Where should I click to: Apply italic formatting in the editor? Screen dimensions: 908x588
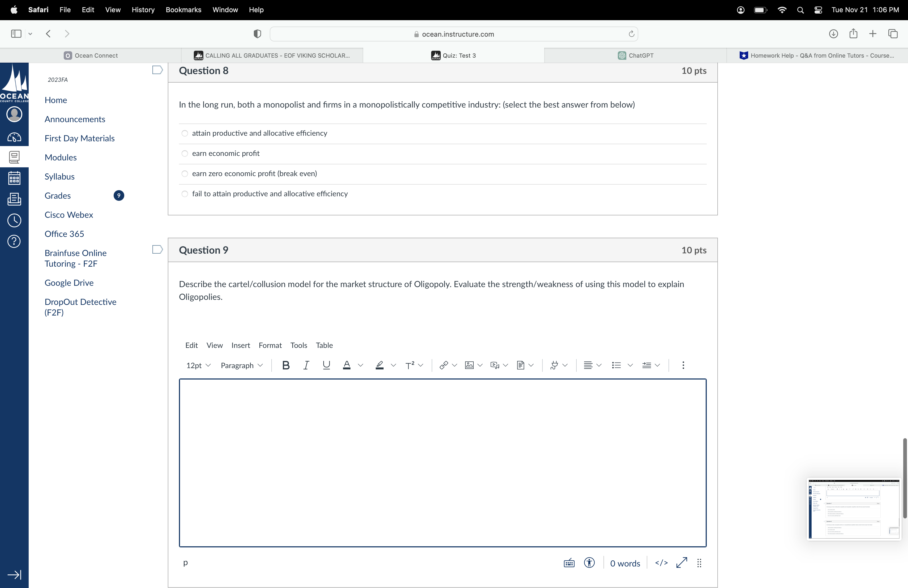coord(306,365)
